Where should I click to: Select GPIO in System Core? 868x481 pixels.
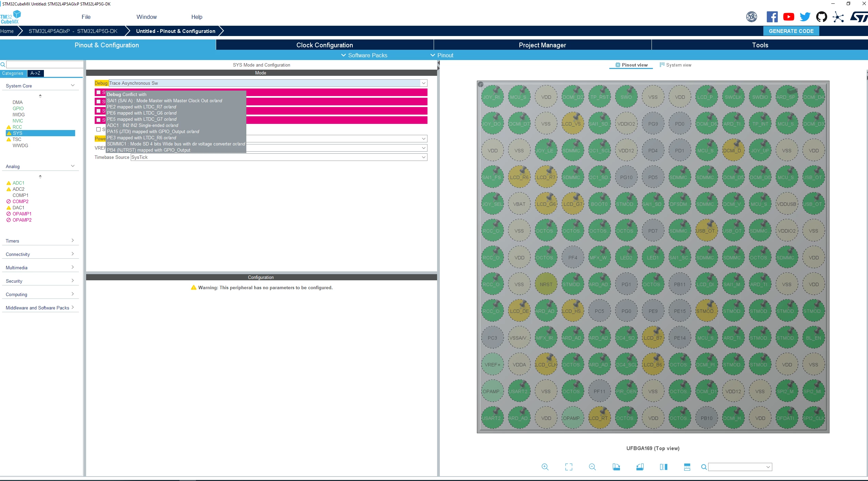point(18,108)
